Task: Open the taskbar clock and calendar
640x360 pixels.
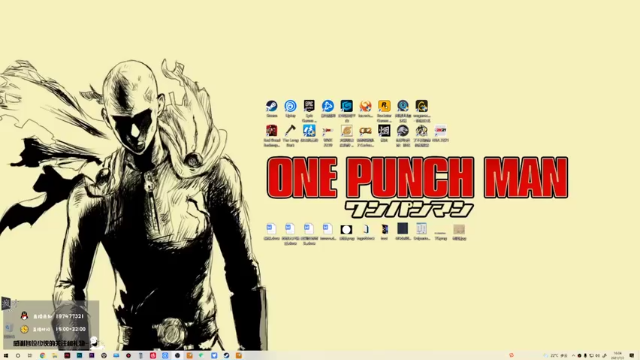Action: 618,356
